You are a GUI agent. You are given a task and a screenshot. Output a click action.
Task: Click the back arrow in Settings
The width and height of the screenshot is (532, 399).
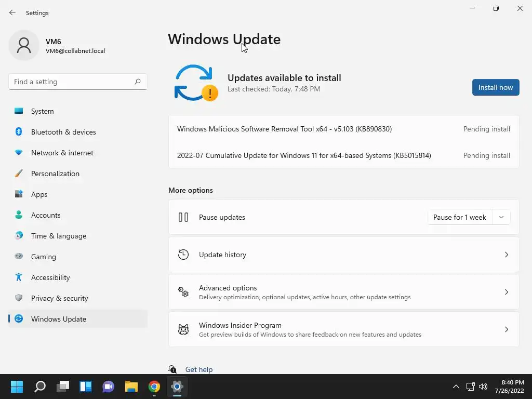[12, 12]
